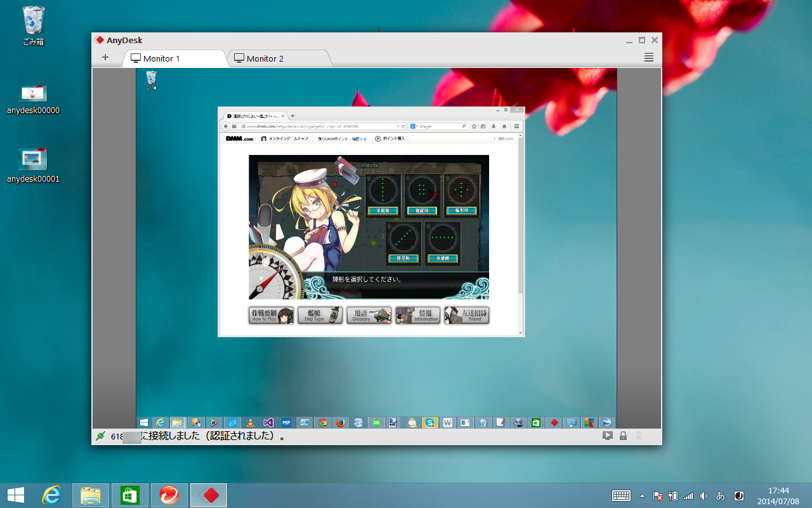Viewport: 812px width, 508px height.
Task: Open Internet Explorer in remote taskbar
Action: 160,422
